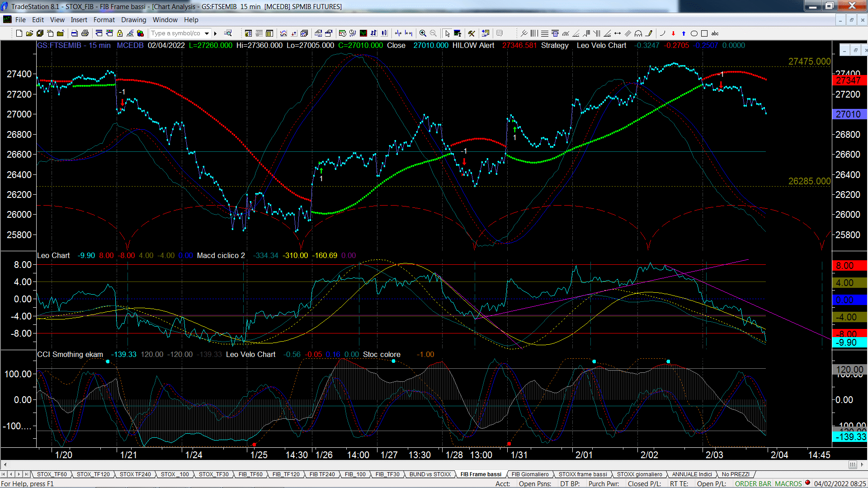Switch to the ANNUALE Indici tab
This screenshot has height=488, width=868.
click(692, 474)
